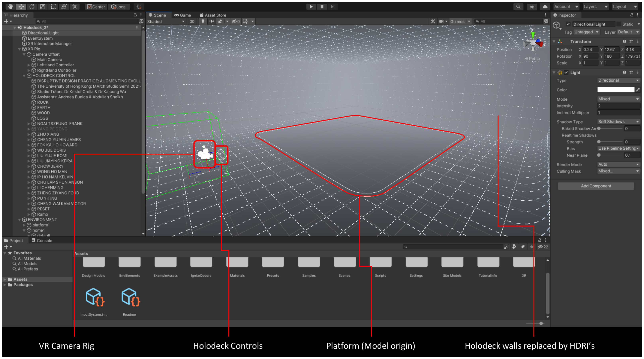
Task: Select the Rotate tool
Action: [32, 7]
